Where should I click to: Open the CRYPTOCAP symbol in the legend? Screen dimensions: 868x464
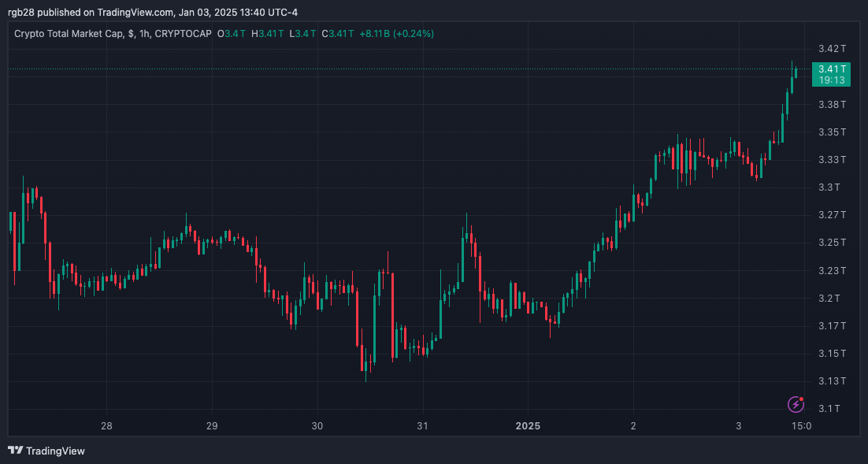[x=181, y=34]
